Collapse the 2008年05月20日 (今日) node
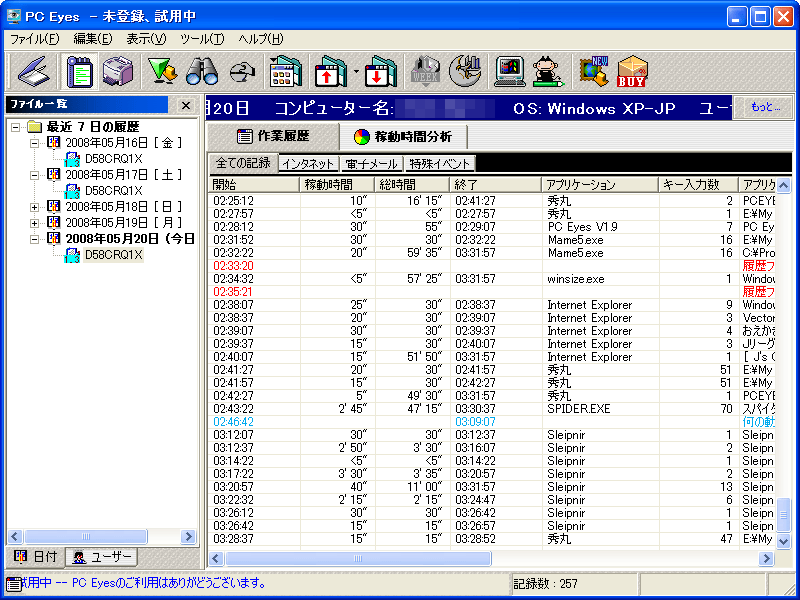Viewport: 800px width, 600px height. pos(35,239)
